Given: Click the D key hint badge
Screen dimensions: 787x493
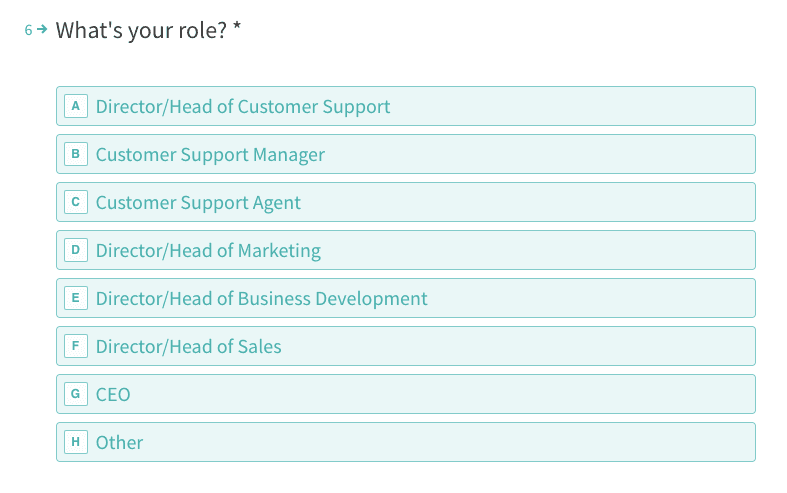Looking at the screenshot, I should (76, 250).
